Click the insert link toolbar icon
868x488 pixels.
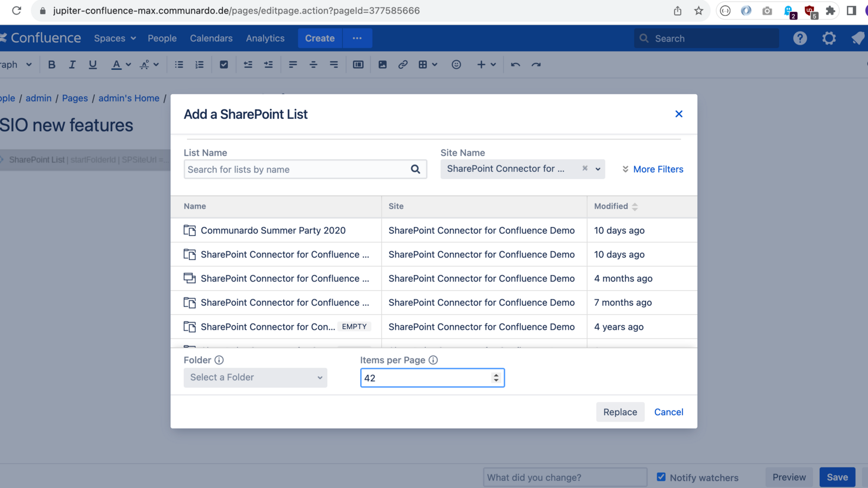coord(403,65)
